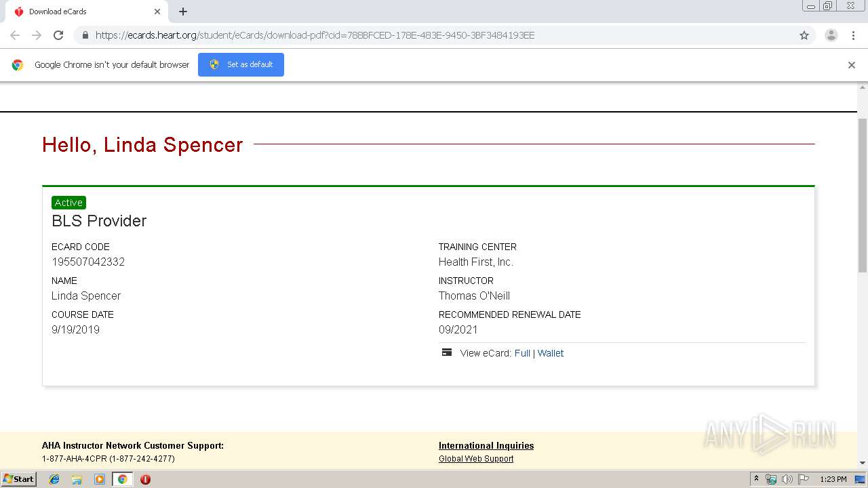Open the Wallet eCard view link
Image resolution: width=868 pixels, height=488 pixels.
[x=551, y=353]
